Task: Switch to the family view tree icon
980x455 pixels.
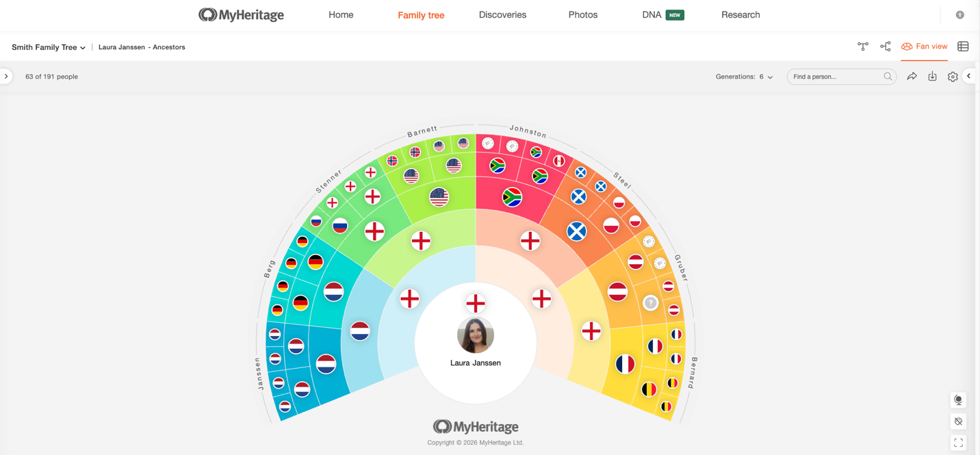Action: click(x=863, y=47)
